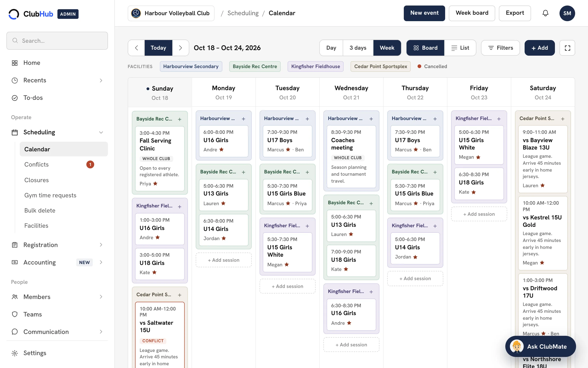588x368 pixels.
Task: Go to next week arrow
Action: point(181,48)
